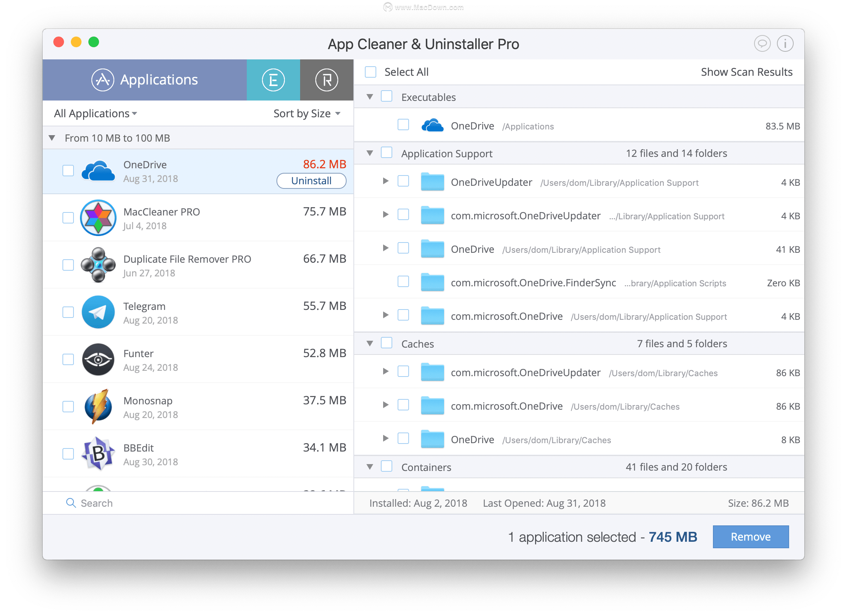
Task: Click into the Search field
Action: tap(198, 503)
